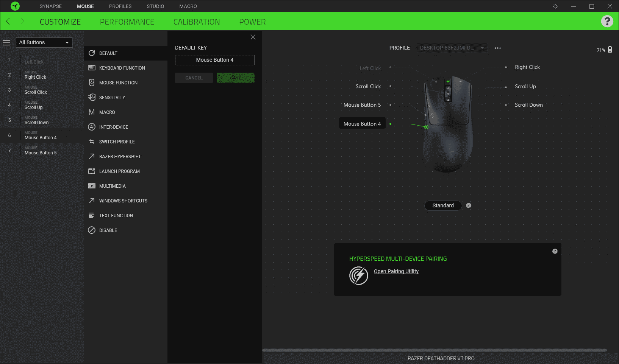
Task: Select the highlighted side button node on mouse
Action: [427, 127]
